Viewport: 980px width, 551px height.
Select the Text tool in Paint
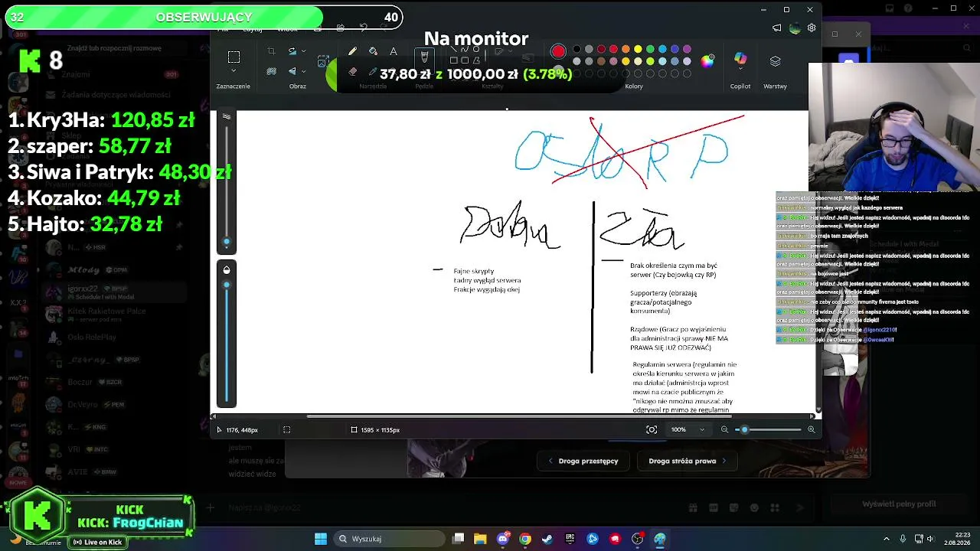[394, 52]
